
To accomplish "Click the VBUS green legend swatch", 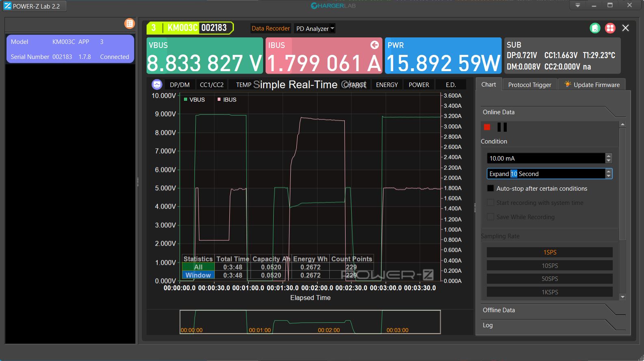I will pyautogui.click(x=186, y=99).
